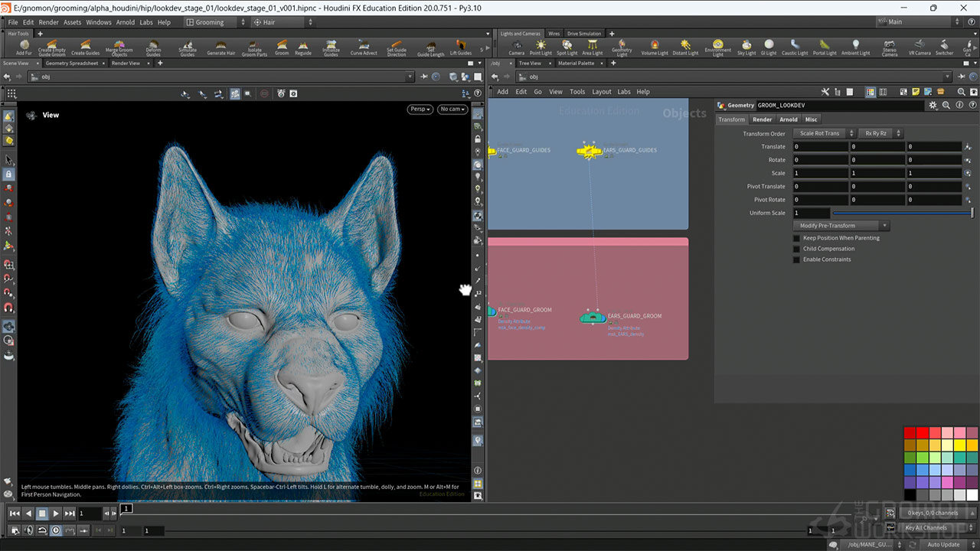Screen dimensions: 980x551
Task: Click the timeline play forward button
Action: 56,514
